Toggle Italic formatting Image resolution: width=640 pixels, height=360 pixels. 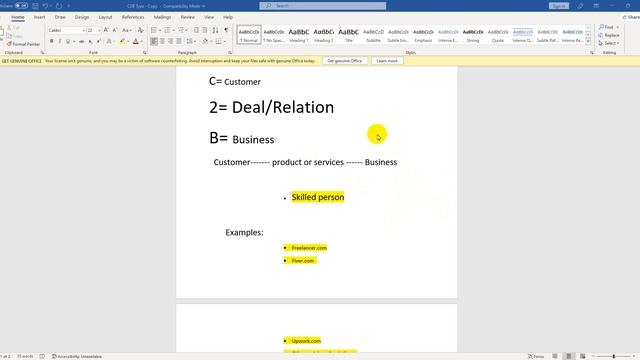pyautogui.click(x=60, y=41)
